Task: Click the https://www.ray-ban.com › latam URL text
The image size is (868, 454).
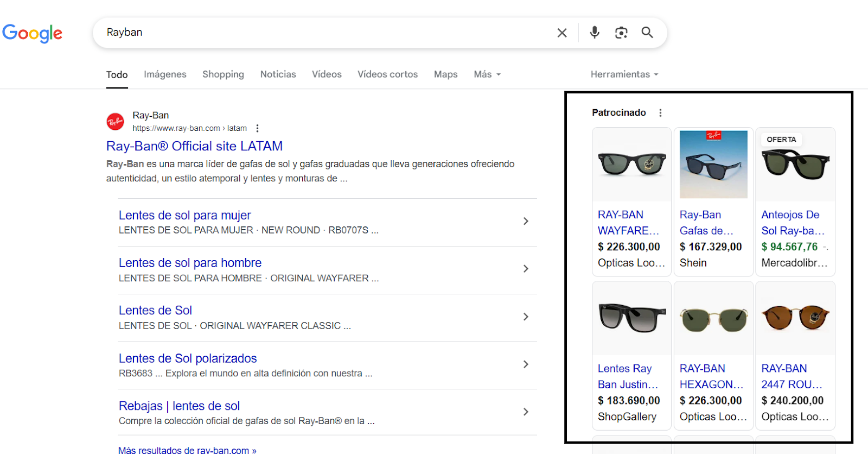Action: click(190, 128)
